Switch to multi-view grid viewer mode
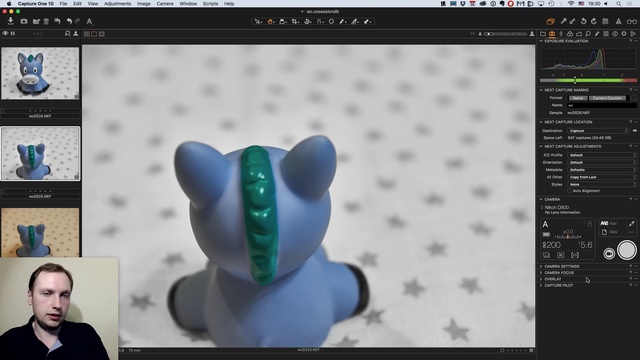The width and height of the screenshot is (640, 360). coord(87,34)
